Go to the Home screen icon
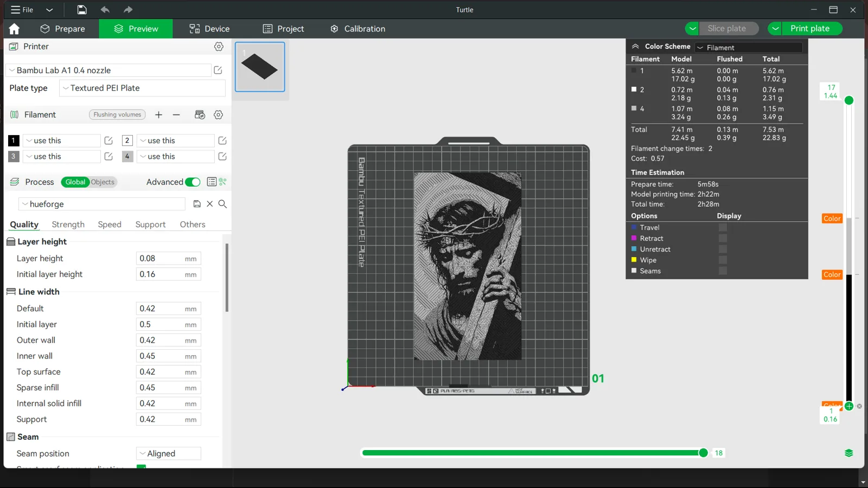Screen dimensions: 868x488 point(14,29)
